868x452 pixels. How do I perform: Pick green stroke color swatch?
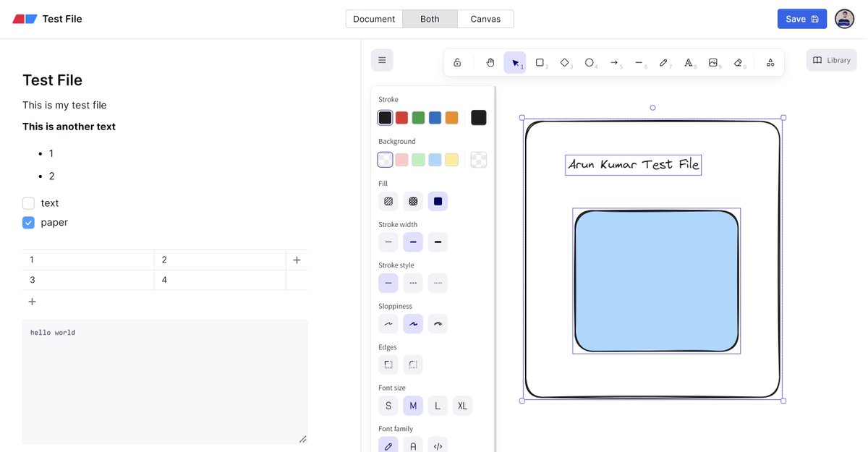coord(418,118)
